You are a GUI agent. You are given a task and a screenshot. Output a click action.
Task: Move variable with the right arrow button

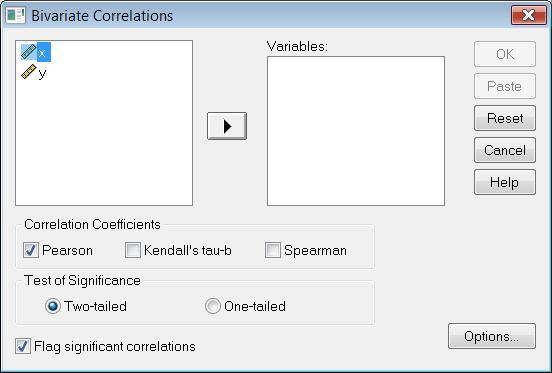pos(227,126)
